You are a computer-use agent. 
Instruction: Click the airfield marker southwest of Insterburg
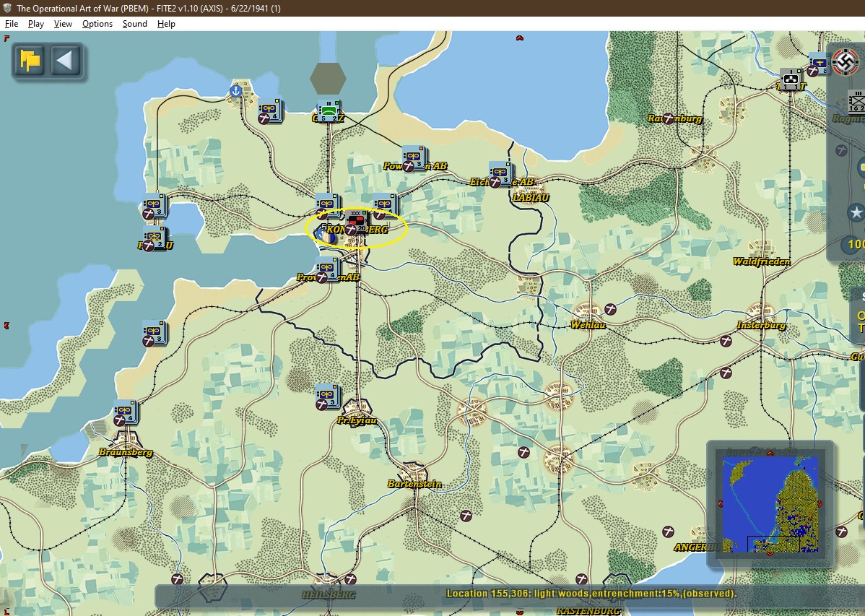pos(726,341)
